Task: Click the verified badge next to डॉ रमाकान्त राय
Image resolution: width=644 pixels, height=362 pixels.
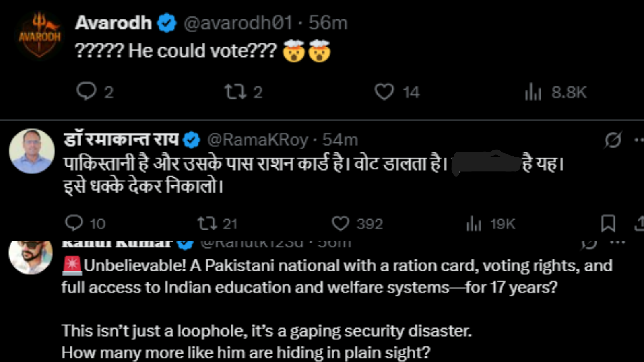Action: (x=191, y=140)
